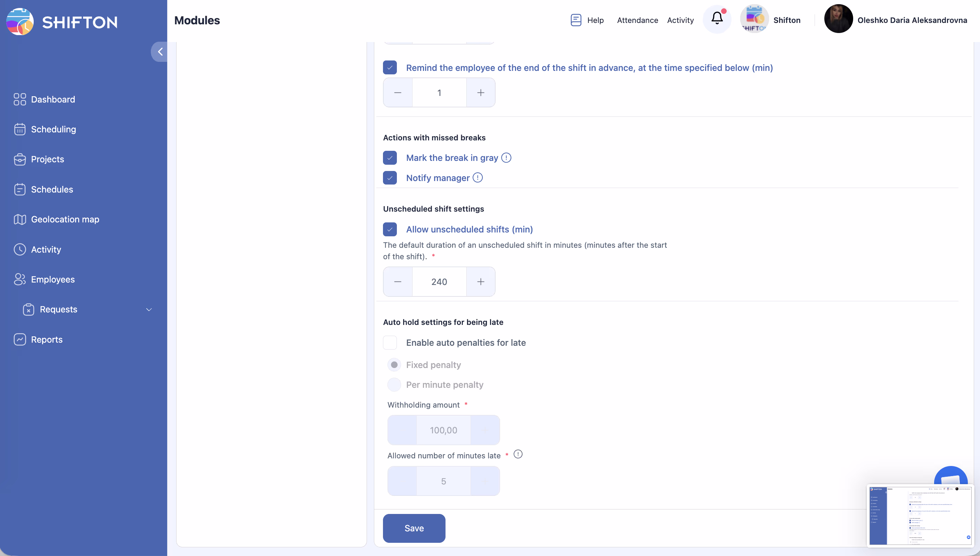
Task: Click the Save button
Action: coord(414,528)
